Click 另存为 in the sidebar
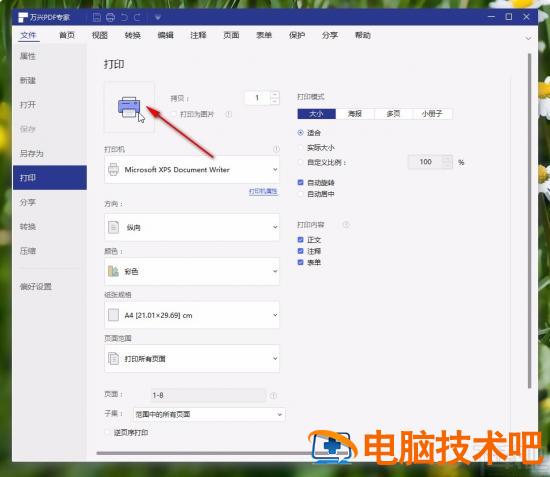This screenshot has width=550, height=477. tap(32, 153)
